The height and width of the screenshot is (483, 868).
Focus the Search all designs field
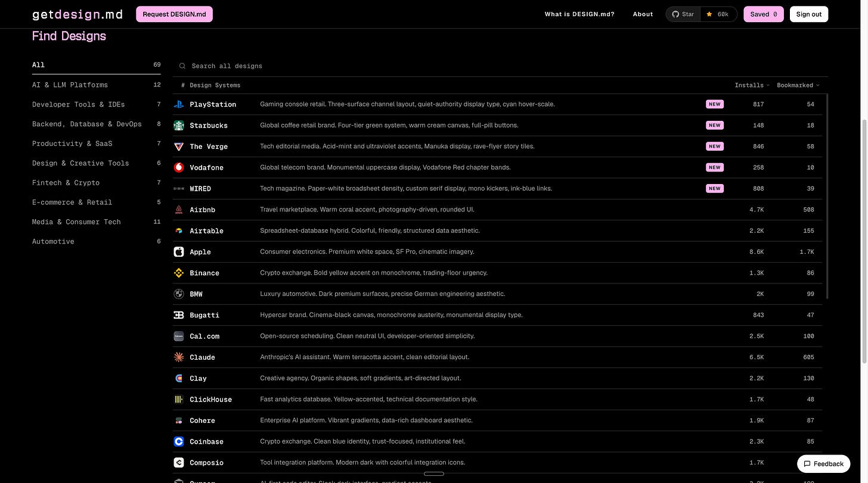501,66
